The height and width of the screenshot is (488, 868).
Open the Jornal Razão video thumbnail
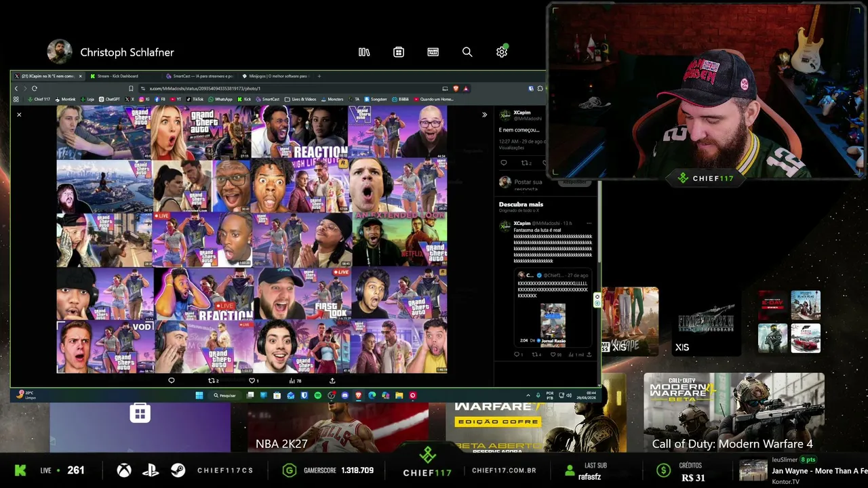(x=553, y=324)
